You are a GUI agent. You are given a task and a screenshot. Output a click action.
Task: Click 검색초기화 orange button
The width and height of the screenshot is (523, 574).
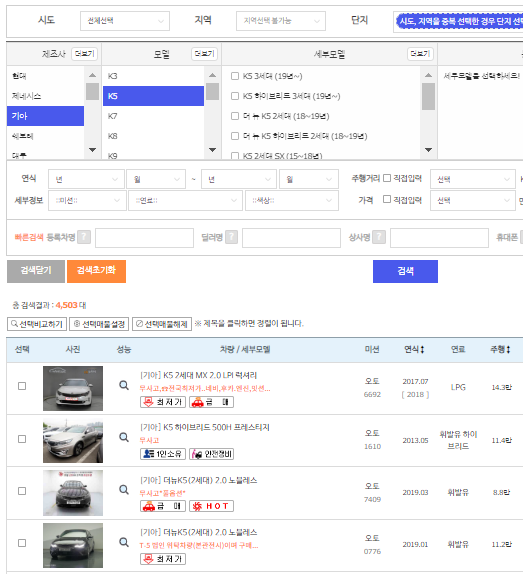pos(96,271)
